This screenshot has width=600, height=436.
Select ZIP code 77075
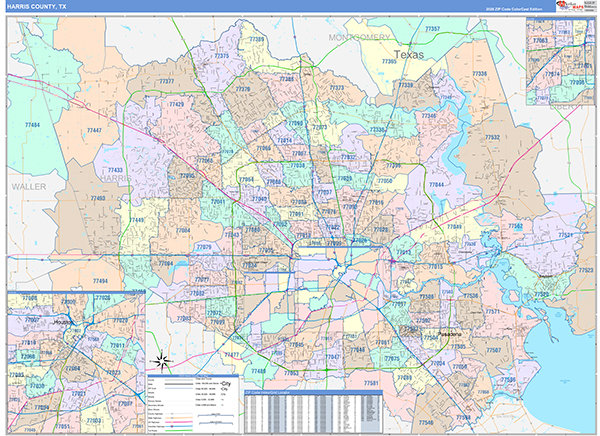click(x=392, y=359)
